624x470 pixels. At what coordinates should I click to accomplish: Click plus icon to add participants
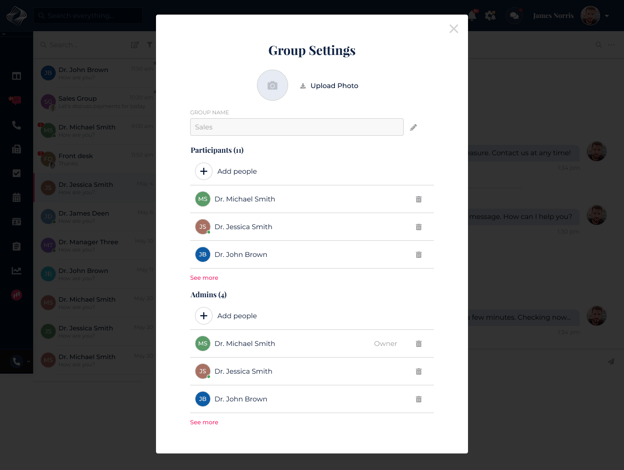(203, 171)
